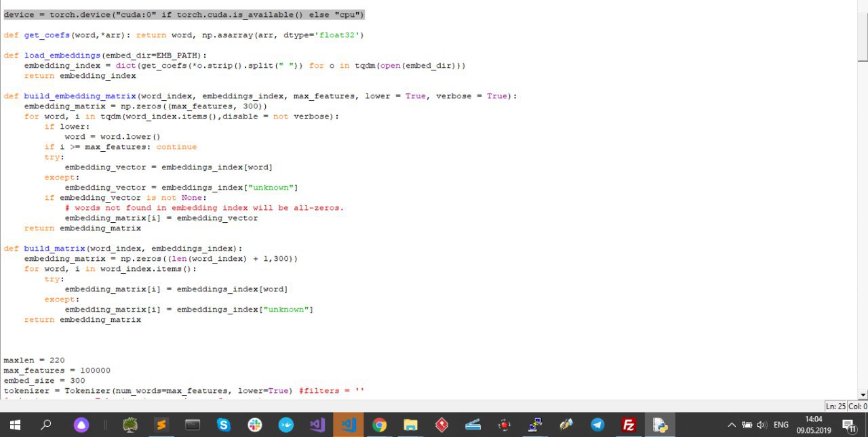
Task: Open the feather pen taskbar app
Action: (x=566, y=425)
